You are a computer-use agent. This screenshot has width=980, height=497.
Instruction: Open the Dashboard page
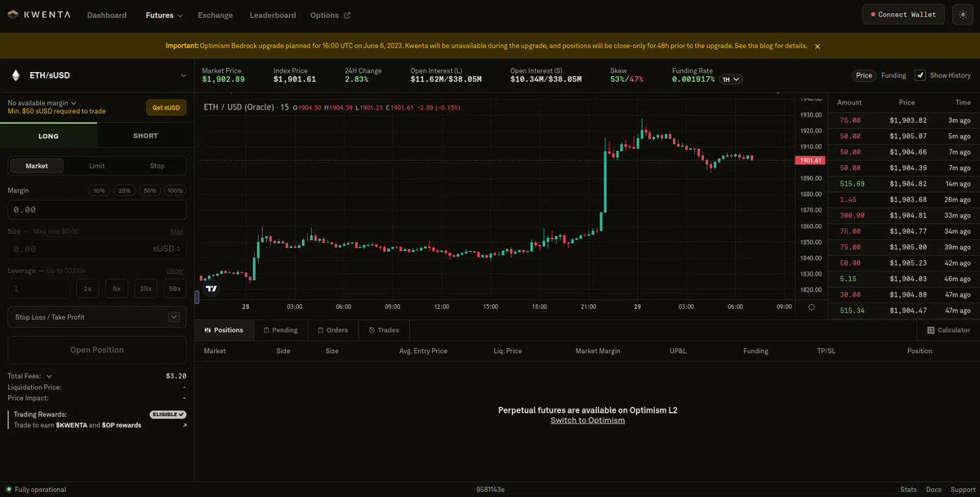[x=107, y=16]
